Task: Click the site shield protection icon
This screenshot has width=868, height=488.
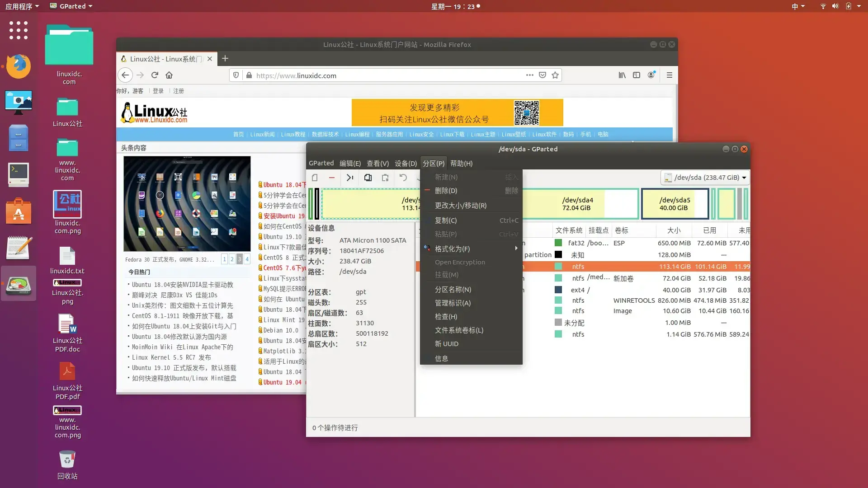Action: pos(236,75)
